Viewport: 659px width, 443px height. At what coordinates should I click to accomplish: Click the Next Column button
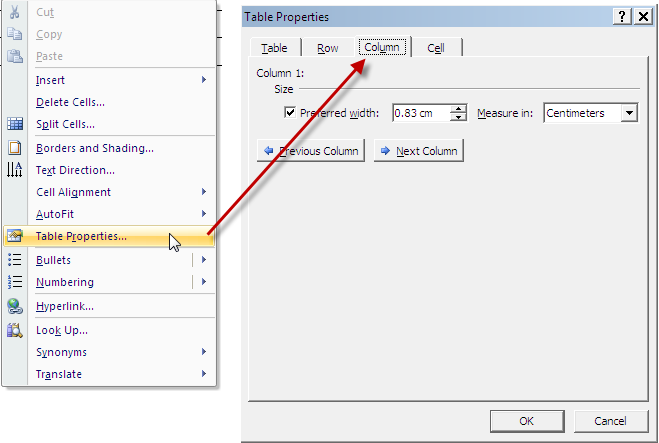point(418,151)
